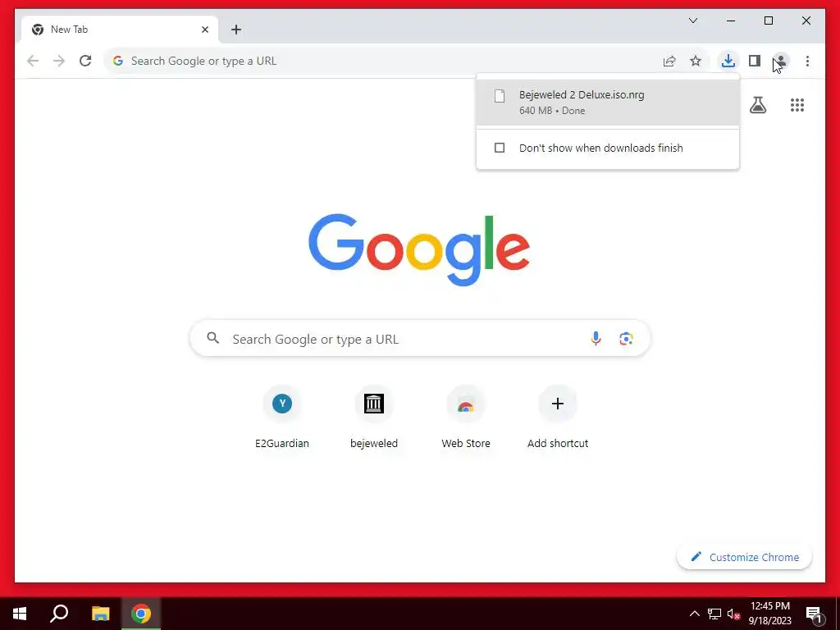Open the Chrome three-dot menu

[x=807, y=61]
